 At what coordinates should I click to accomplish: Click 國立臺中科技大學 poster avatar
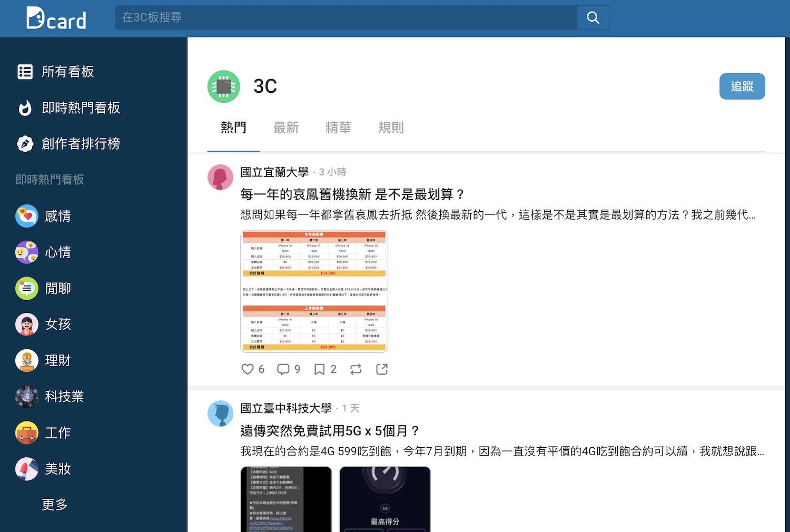click(220, 413)
